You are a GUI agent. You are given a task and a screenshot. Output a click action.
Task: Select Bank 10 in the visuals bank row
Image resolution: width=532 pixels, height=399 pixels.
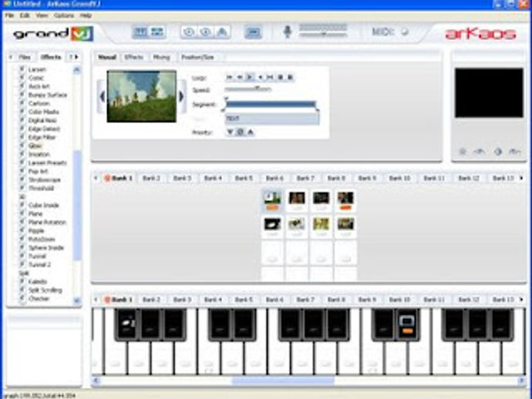point(399,178)
